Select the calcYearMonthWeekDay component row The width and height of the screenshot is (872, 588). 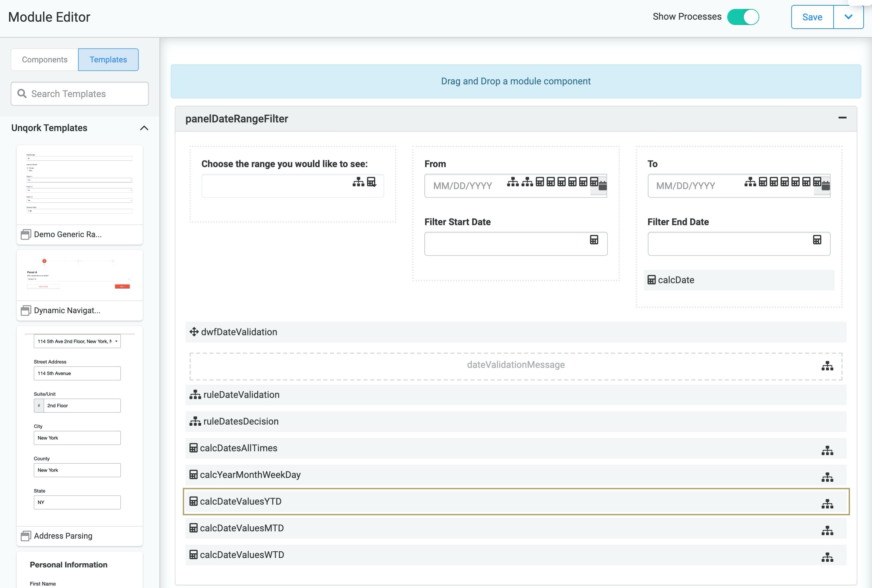coord(516,475)
